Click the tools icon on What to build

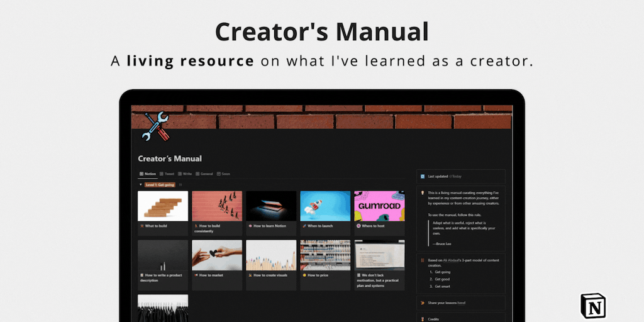pos(142,226)
